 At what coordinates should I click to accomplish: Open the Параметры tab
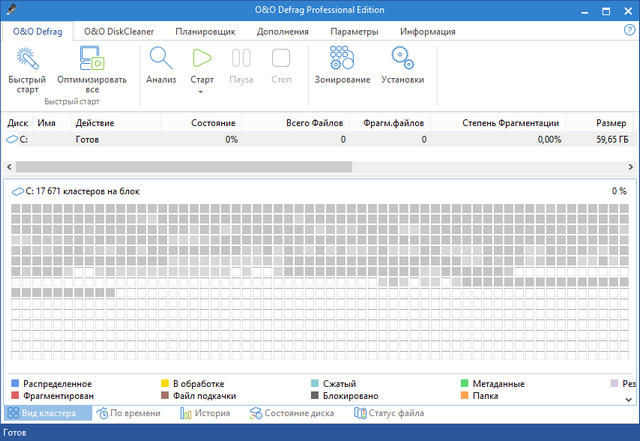(354, 32)
